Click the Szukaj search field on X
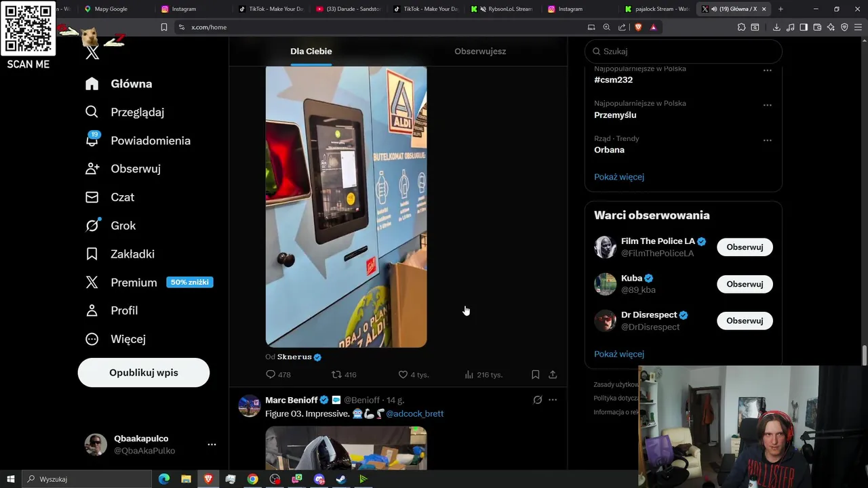The width and height of the screenshot is (868, 488). [x=684, y=52]
